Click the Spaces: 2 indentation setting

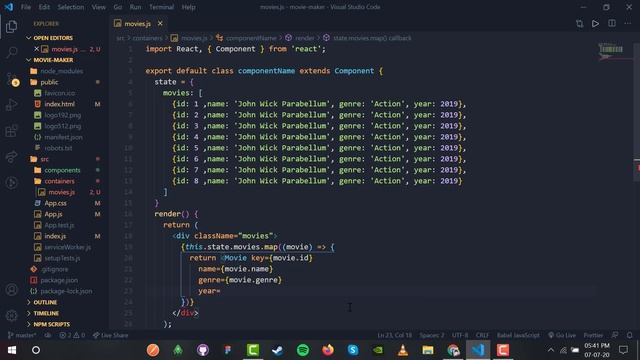[432, 335]
